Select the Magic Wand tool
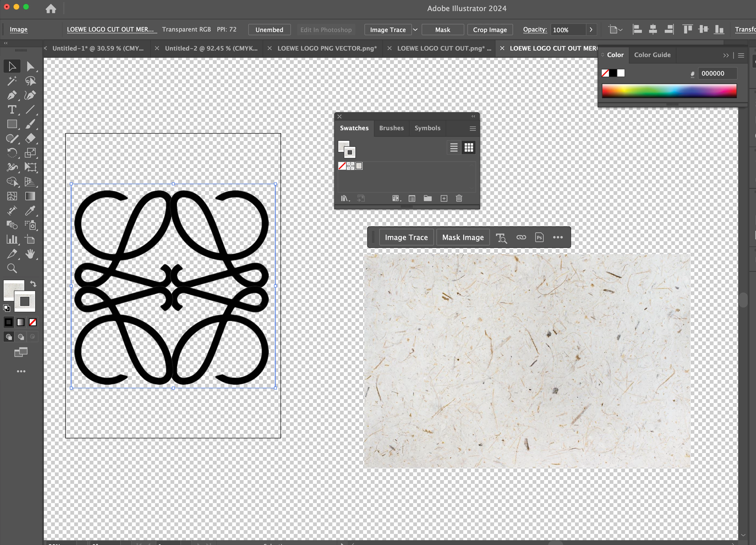 click(12, 81)
